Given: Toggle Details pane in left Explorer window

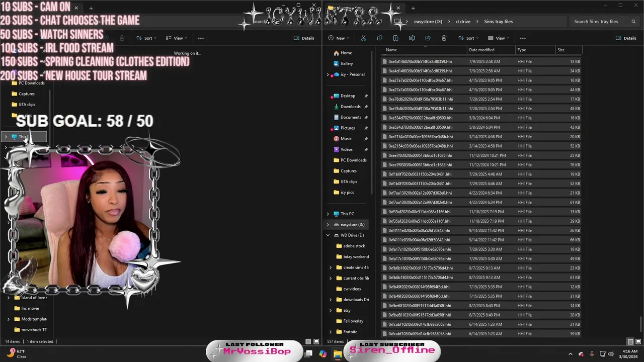Looking at the screenshot, I should [304, 38].
